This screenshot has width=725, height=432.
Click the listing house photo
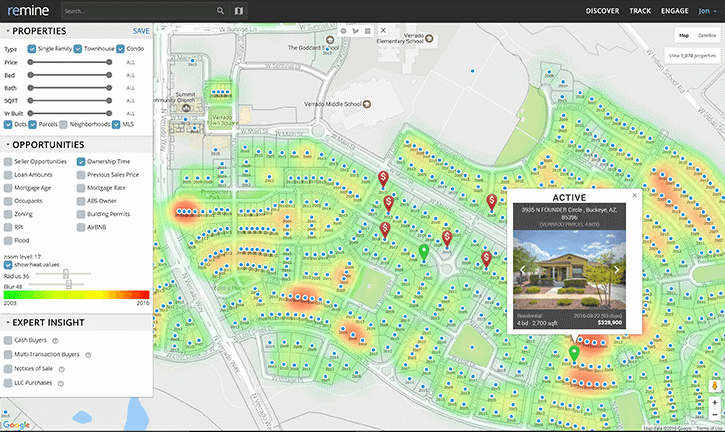(x=569, y=270)
